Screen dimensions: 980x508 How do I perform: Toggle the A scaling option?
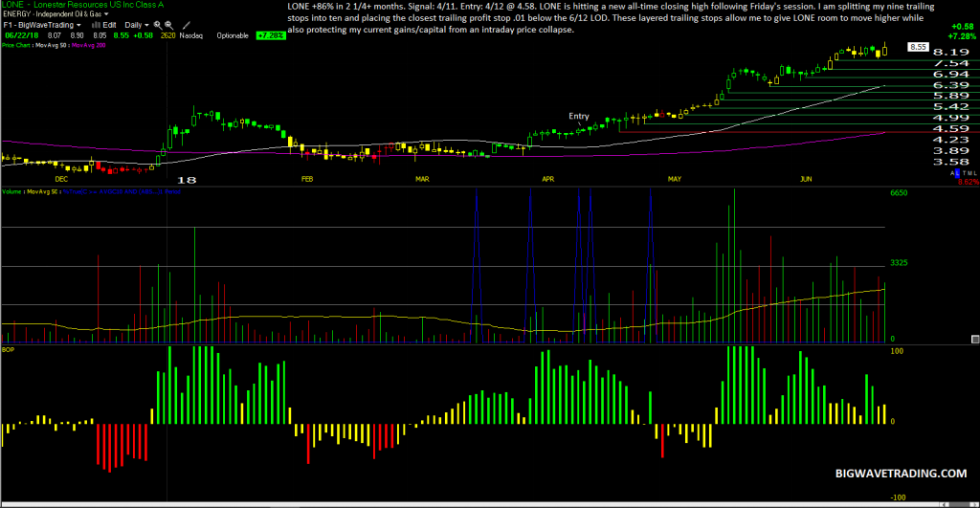point(952,173)
